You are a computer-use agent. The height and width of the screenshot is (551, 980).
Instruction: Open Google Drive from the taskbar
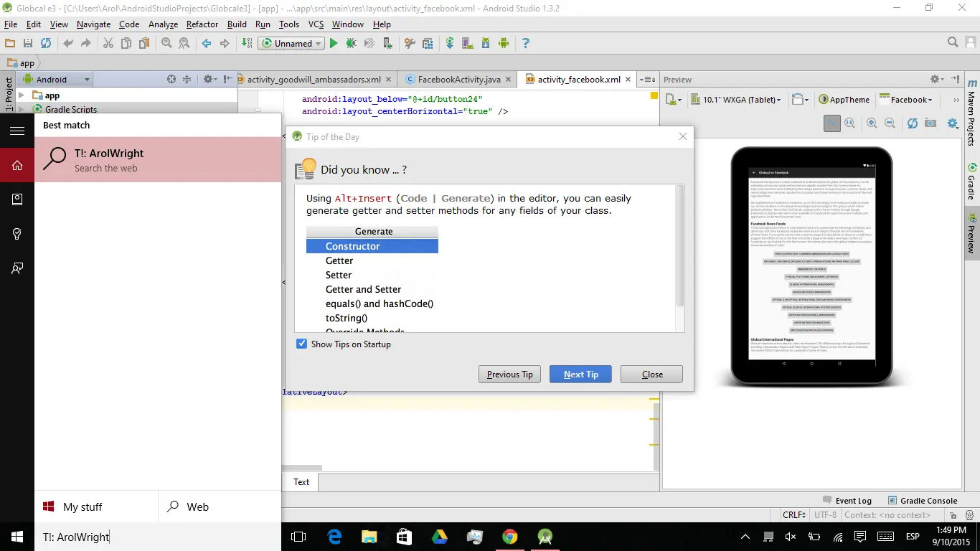click(x=439, y=537)
